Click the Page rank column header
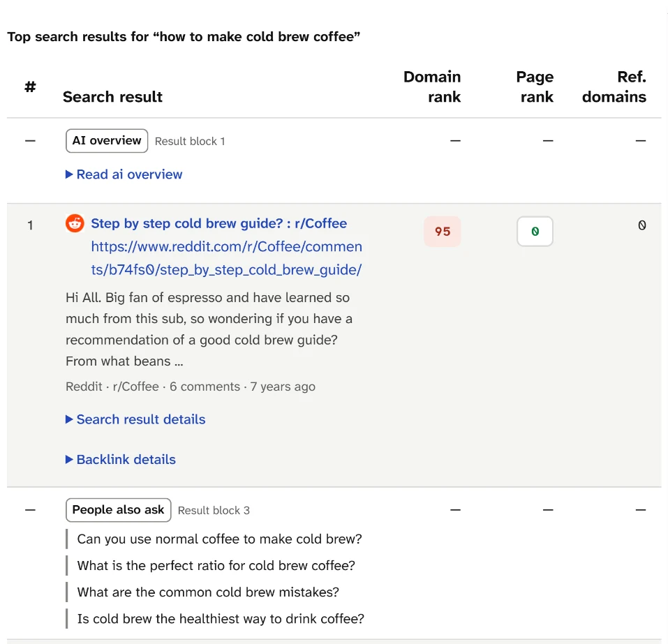The width and height of the screenshot is (668, 644). pyautogui.click(x=535, y=87)
